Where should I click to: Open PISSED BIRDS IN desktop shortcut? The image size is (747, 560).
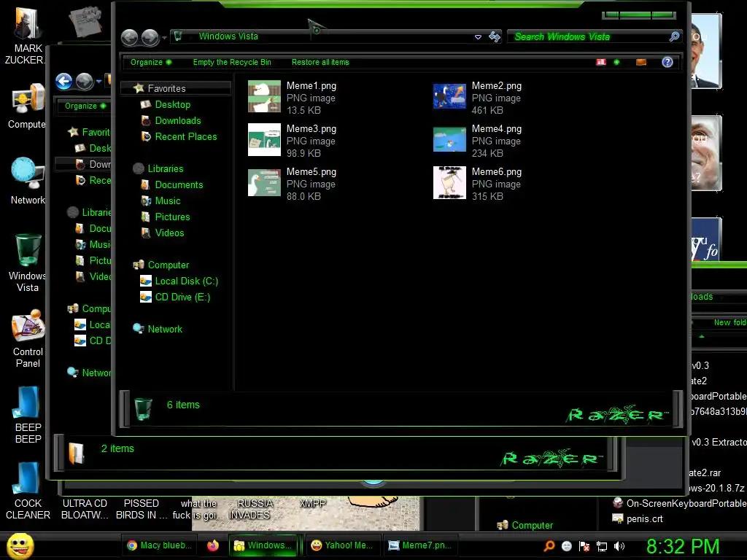(142, 509)
